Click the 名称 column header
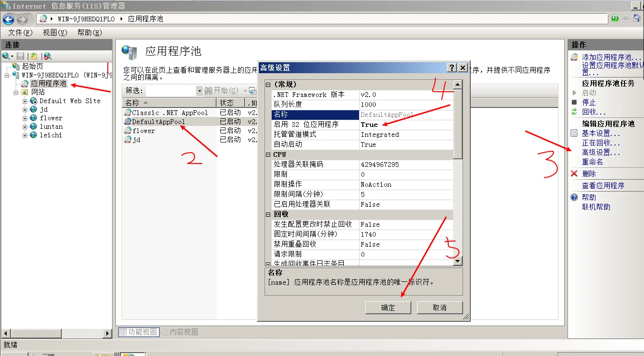 click(169, 103)
